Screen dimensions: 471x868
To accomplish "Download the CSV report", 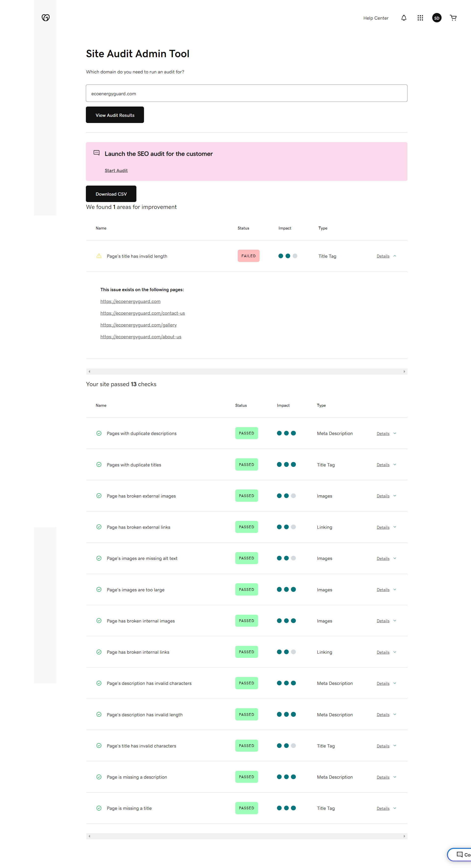I will [111, 194].
